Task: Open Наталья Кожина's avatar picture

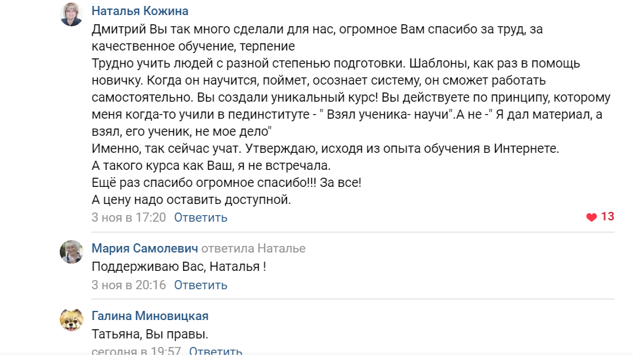Action: click(x=72, y=14)
